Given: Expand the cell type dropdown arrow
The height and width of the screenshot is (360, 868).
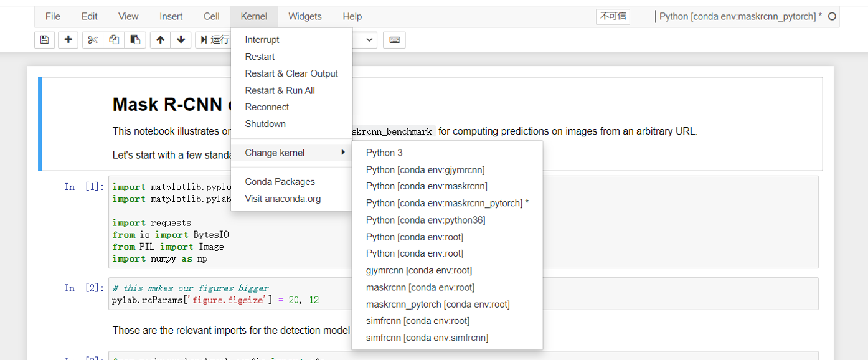Looking at the screenshot, I should coord(370,40).
